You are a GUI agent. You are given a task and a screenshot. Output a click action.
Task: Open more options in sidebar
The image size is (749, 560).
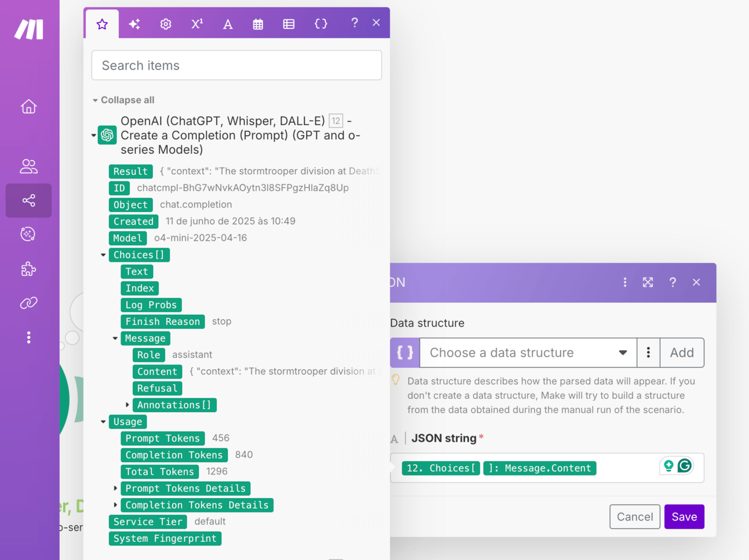pos(28,337)
